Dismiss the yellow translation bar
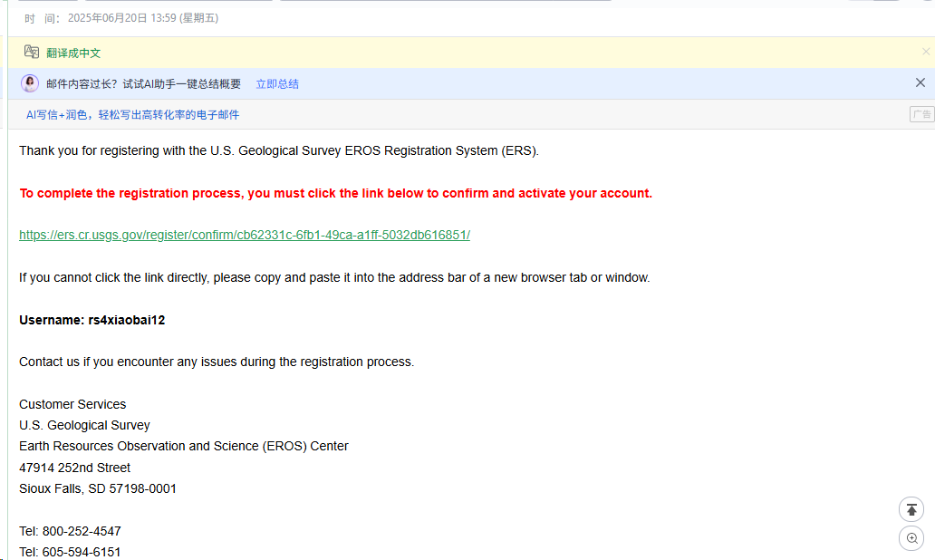 tap(925, 52)
